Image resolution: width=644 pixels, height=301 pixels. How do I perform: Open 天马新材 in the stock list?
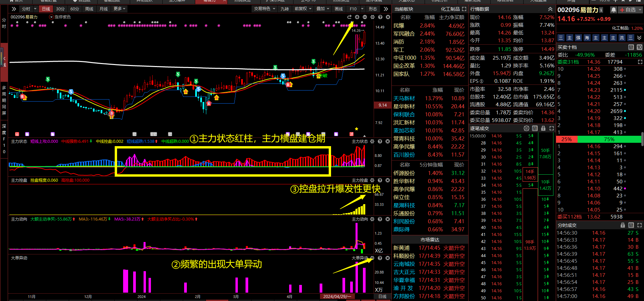click(x=404, y=98)
